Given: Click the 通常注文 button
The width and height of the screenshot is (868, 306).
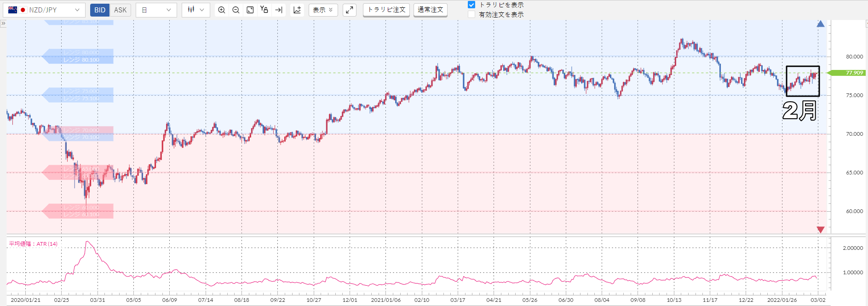Looking at the screenshot, I should point(431,10).
